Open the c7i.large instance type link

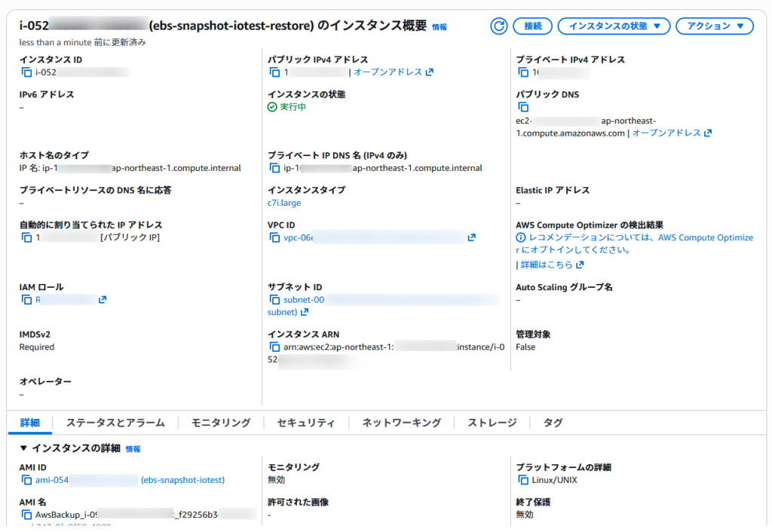pos(284,203)
